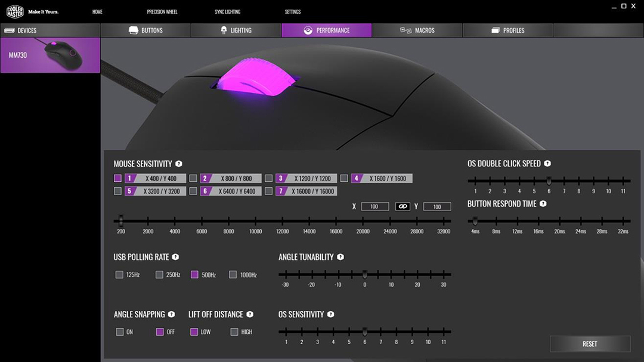The height and width of the screenshot is (362, 644).
Task: Click the OS Sensitivity slider handle
Action: pos(364,331)
